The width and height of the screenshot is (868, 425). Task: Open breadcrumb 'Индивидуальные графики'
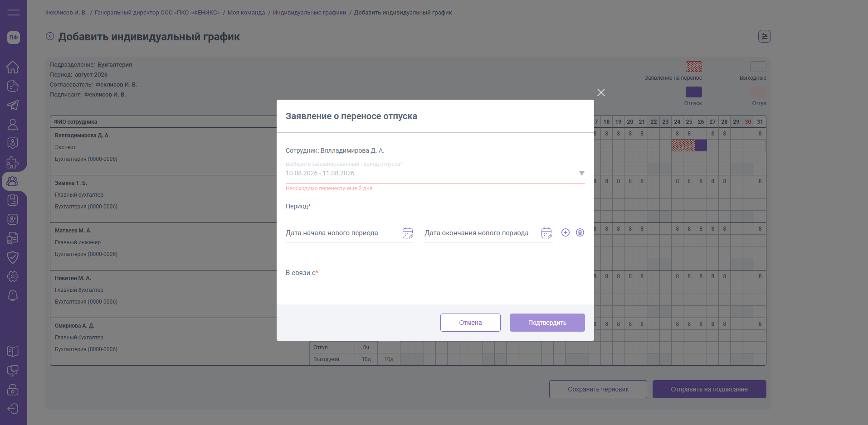tap(309, 13)
